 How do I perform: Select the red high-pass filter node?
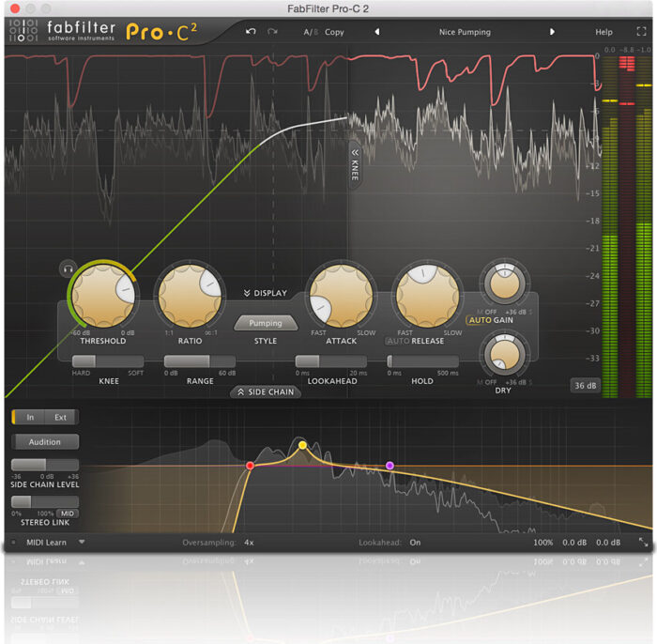(x=250, y=466)
